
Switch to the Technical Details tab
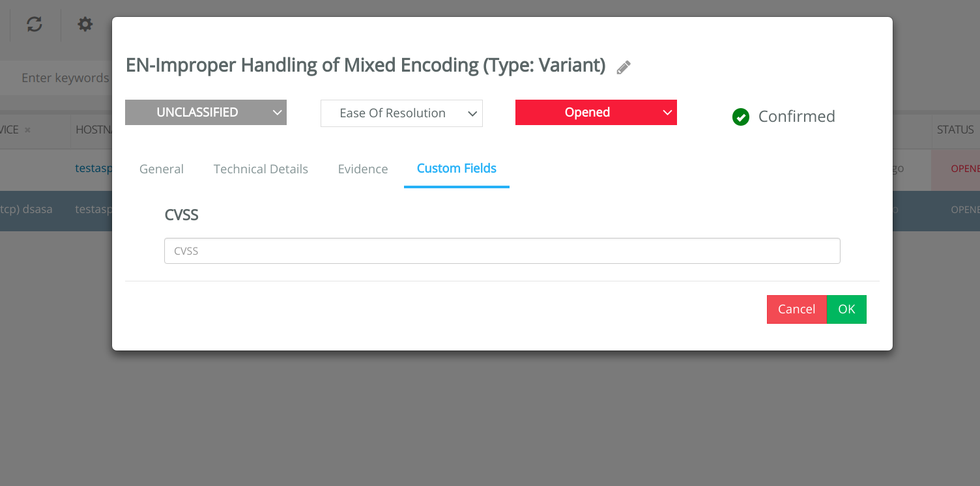261,169
